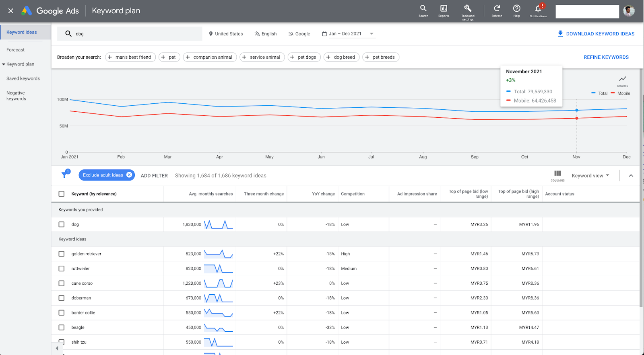Screen dimensions: 644x355
Task: Click the dog keyword search field
Action: pyautogui.click(x=133, y=34)
